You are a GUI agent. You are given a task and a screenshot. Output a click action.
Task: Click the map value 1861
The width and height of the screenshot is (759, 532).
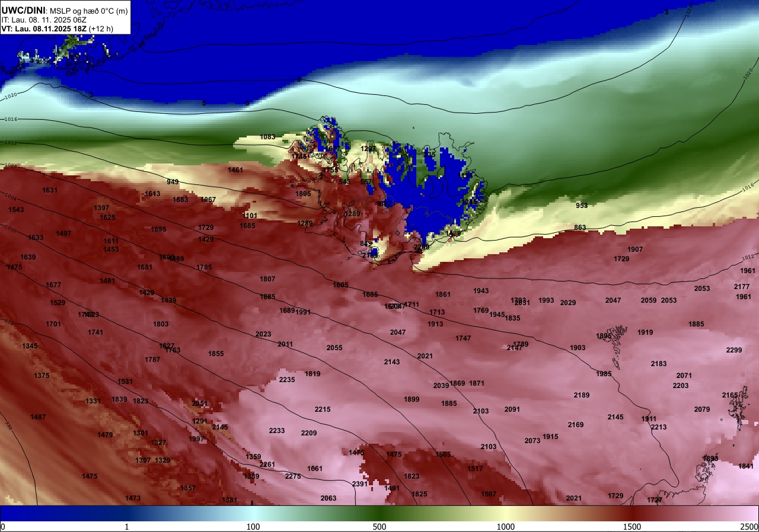click(443, 294)
